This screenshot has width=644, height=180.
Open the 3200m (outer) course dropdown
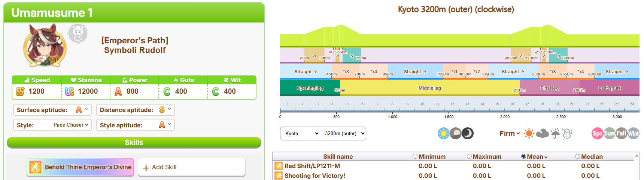click(343, 133)
